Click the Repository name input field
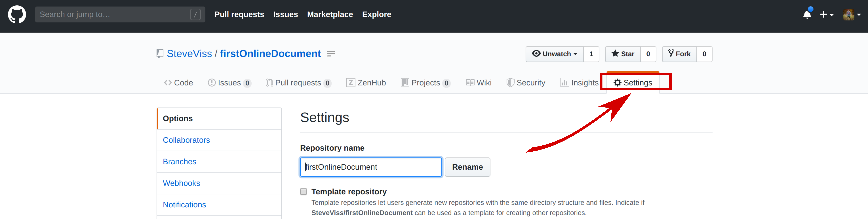Image resolution: width=868 pixels, height=219 pixels. [x=371, y=167]
